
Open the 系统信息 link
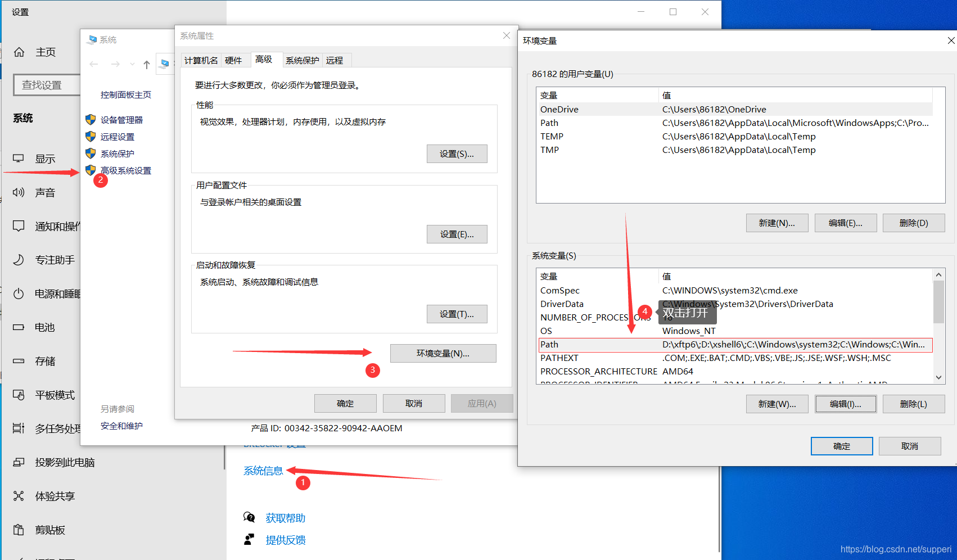263,471
